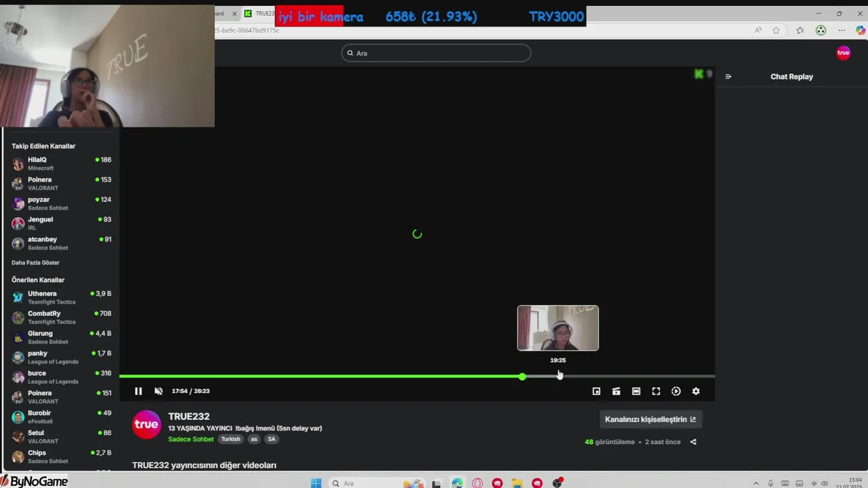Click the ByNoGame logo

point(34,481)
